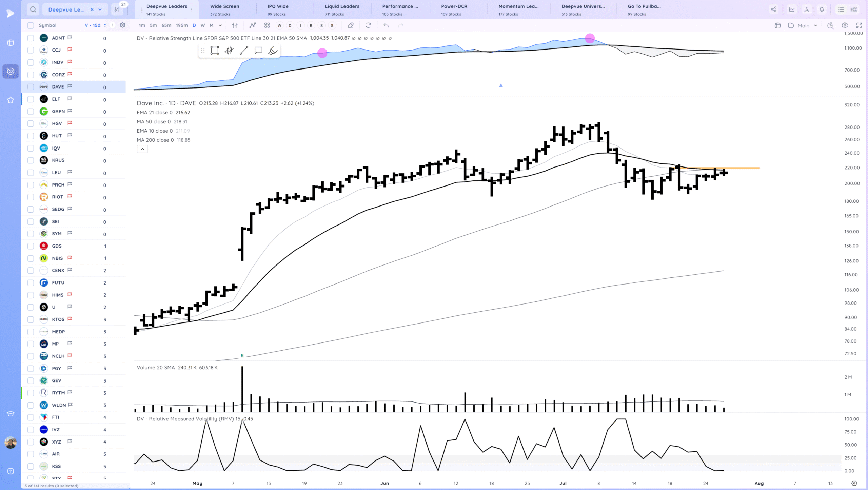Select the weekly W timeframe
Viewport: 868px width, 490px height.
[x=202, y=25]
